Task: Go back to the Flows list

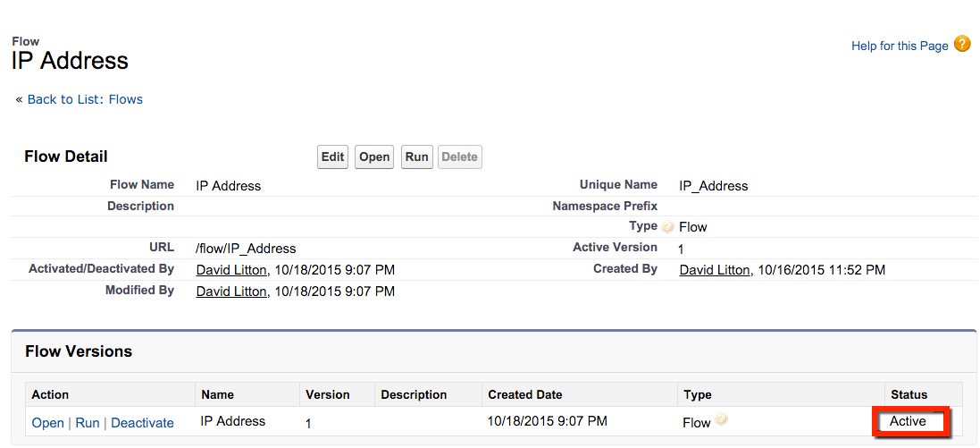Action: [85, 99]
